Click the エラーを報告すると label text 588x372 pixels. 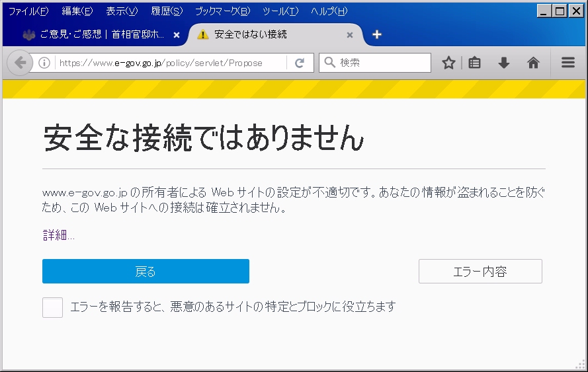pos(233,307)
